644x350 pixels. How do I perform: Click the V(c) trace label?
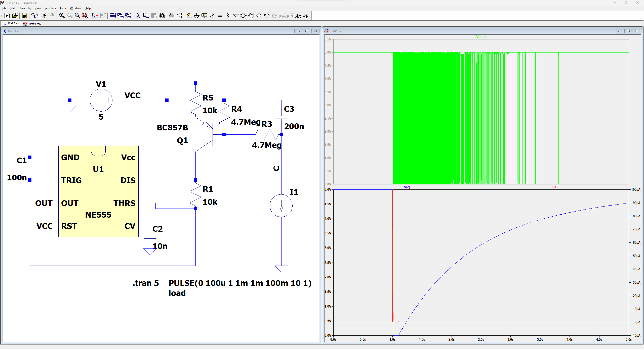(407, 187)
